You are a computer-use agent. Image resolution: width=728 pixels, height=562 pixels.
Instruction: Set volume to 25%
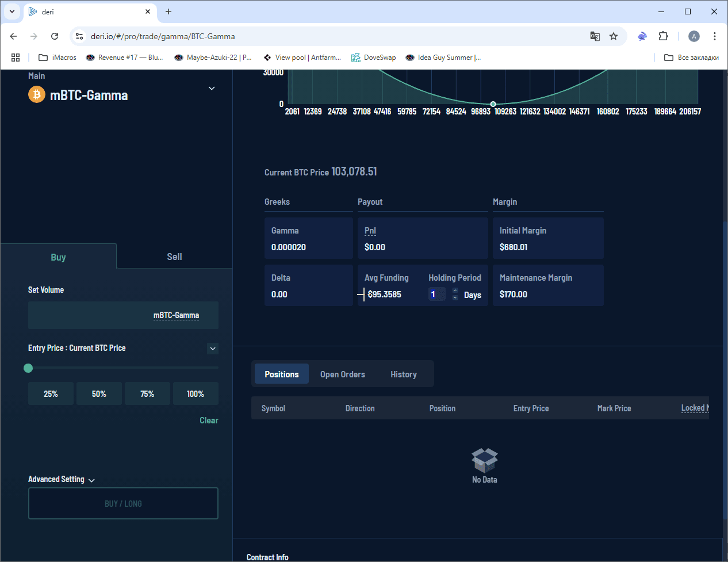pyautogui.click(x=51, y=393)
